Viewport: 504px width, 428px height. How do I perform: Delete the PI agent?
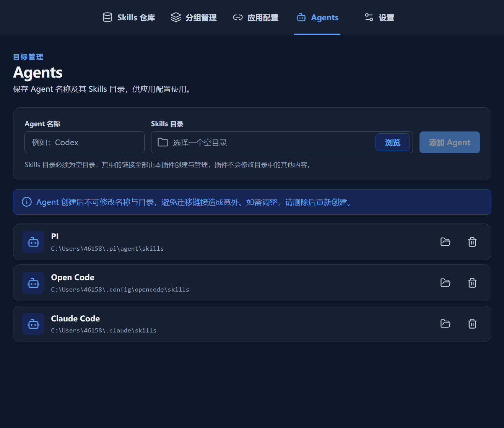tap(472, 242)
